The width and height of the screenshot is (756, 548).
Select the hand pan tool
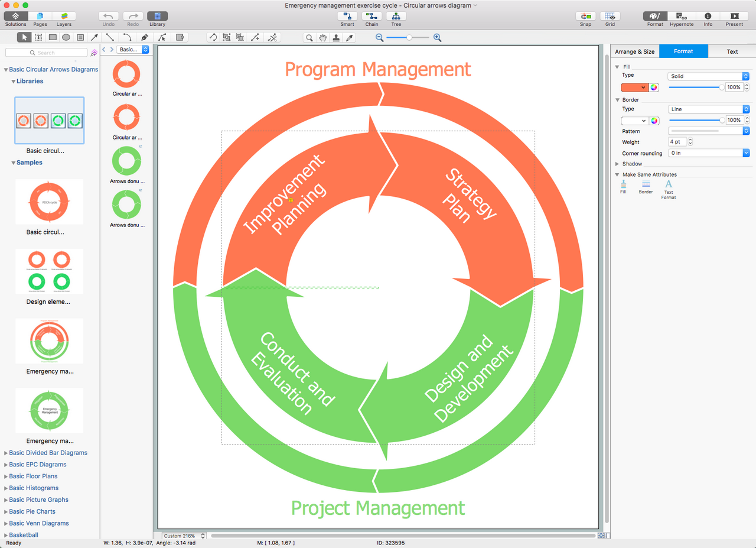coord(322,37)
